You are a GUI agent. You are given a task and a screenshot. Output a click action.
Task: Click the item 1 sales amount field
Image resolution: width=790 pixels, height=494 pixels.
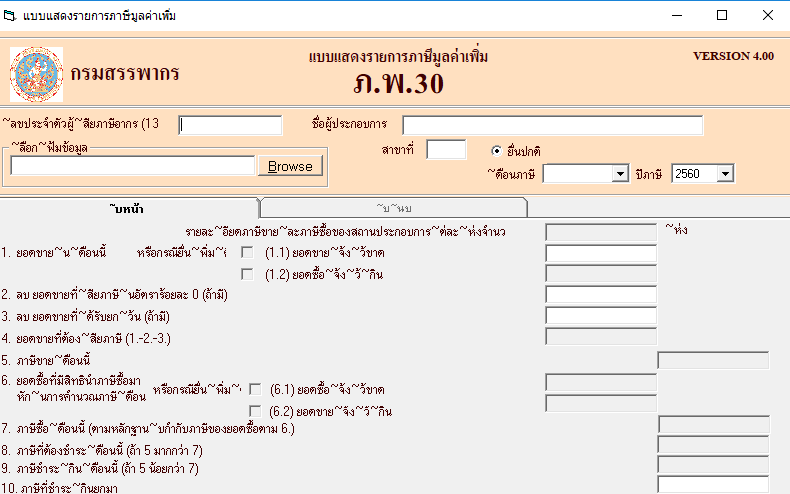(x=601, y=253)
